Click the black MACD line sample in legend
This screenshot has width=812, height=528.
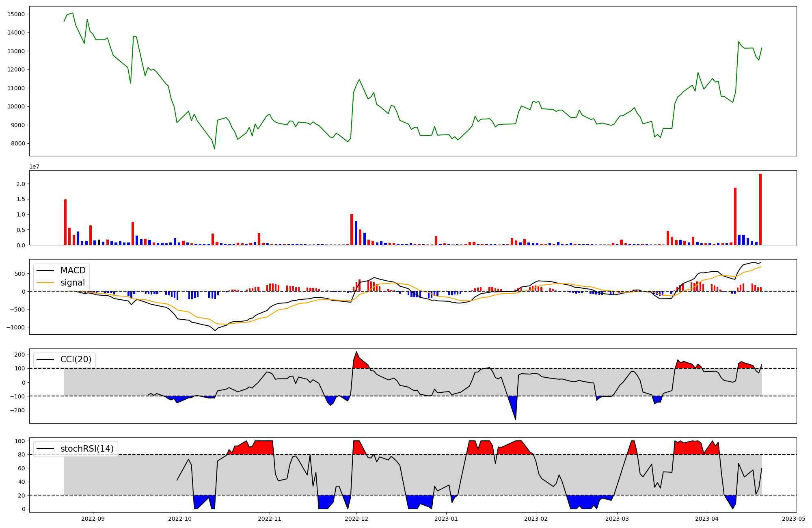point(45,270)
